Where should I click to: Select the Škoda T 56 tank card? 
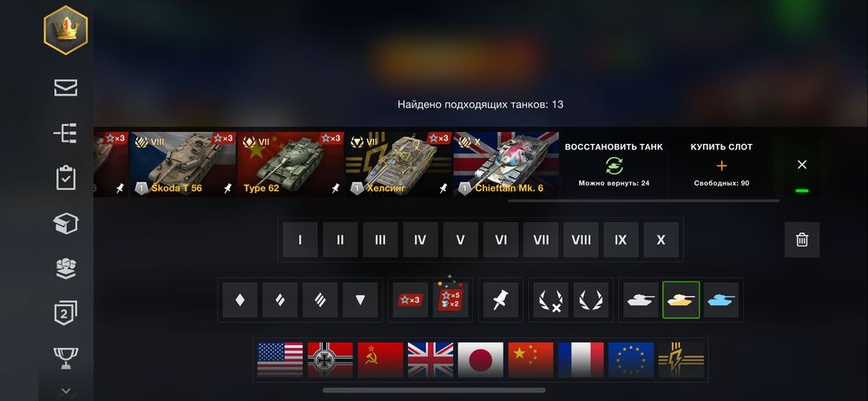[182, 165]
